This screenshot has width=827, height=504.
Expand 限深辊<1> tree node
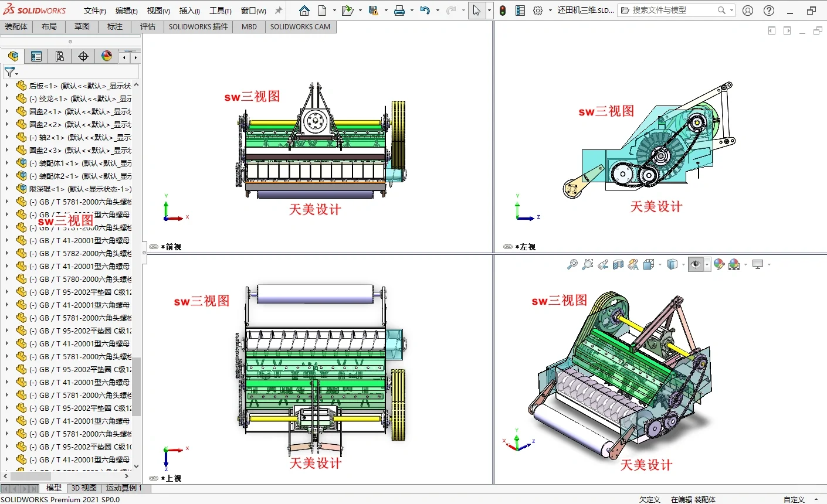7,189
